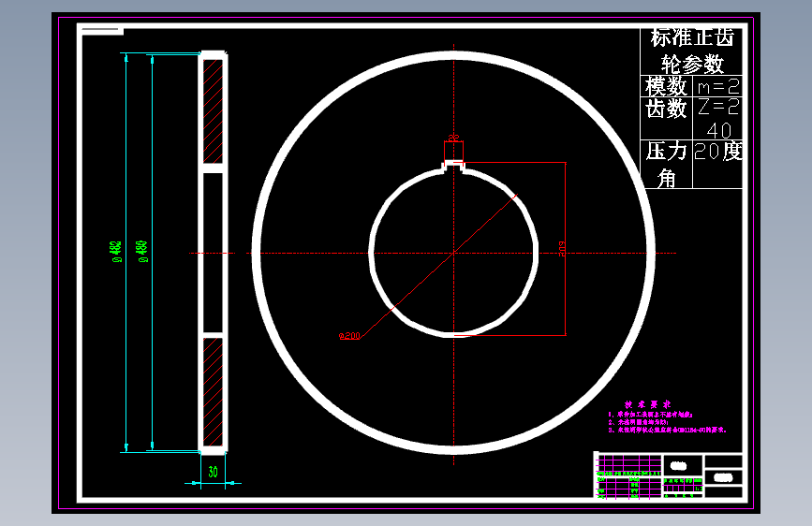Click the 'φ200' bore diameter label
The width and height of the screenshot is (812, 526).
pos(349,336)
